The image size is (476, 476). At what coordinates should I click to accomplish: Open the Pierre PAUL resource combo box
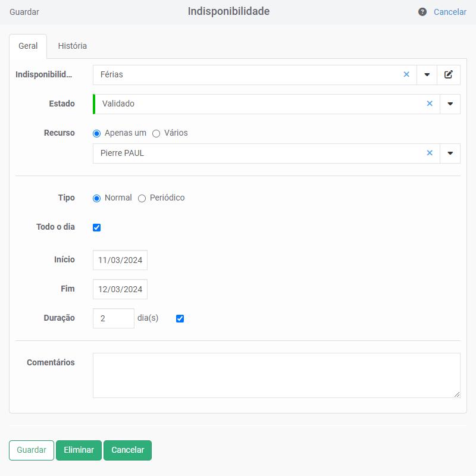point(266,154)
